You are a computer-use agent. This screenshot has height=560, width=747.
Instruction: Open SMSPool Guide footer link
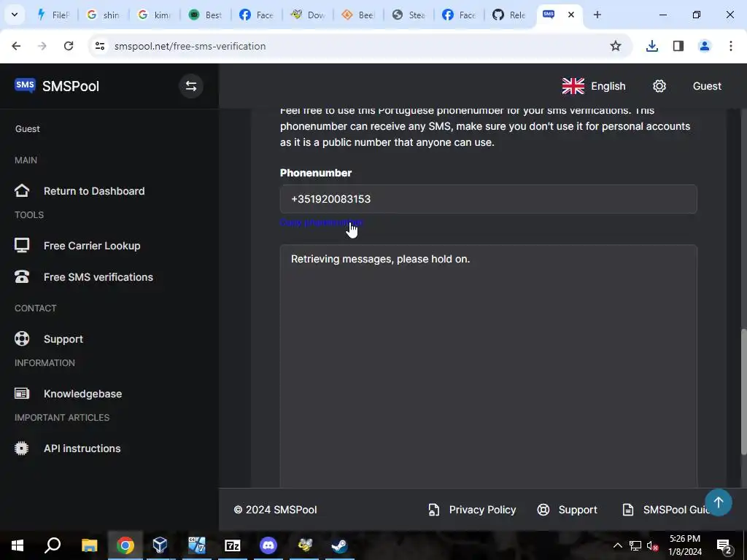676,510
